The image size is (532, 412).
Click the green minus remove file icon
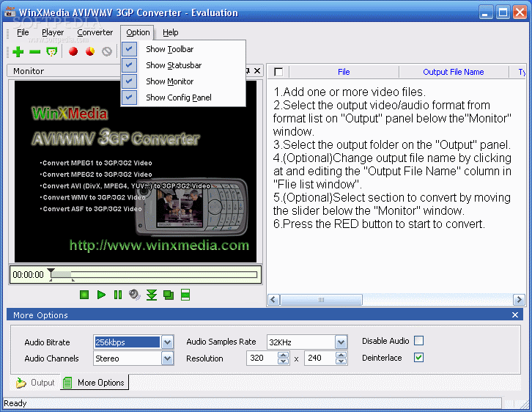click(x=34, y=51)
